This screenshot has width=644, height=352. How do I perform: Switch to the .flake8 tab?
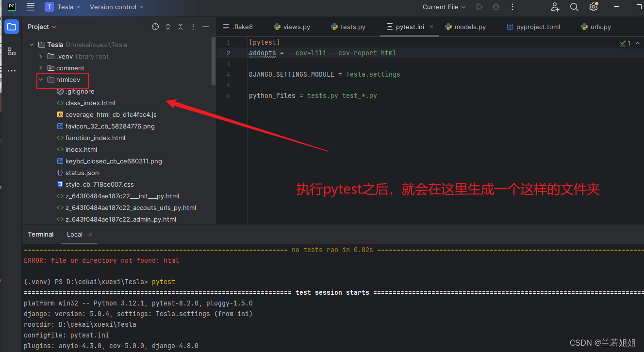[238, 27]
